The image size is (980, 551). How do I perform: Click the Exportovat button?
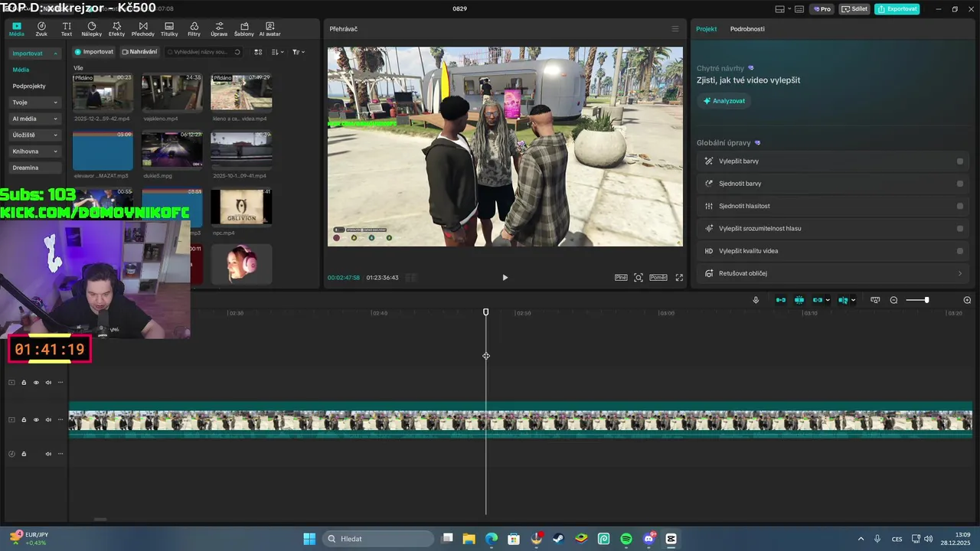click(x=897, y=9)
